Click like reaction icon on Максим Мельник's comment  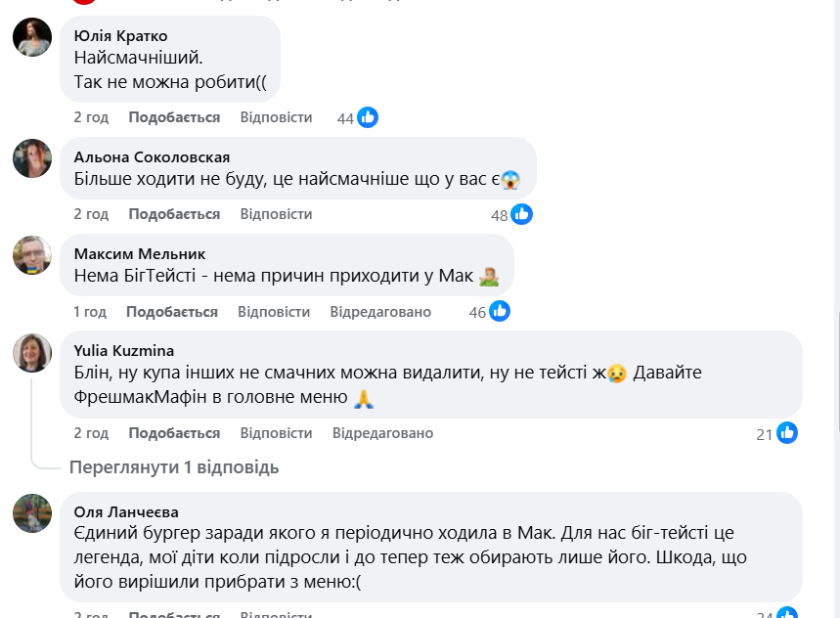click(x=500, y=312)
